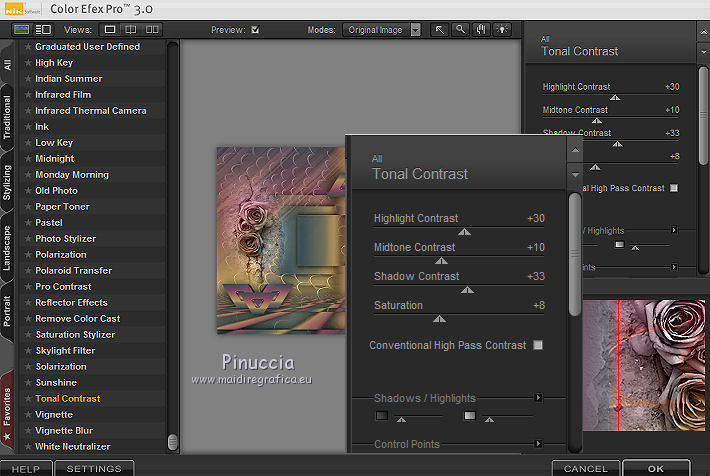This screenshot has width=710, height=476.
Task: Click the filter list scrollbar thumb
Action: click(x=173, y=442)
